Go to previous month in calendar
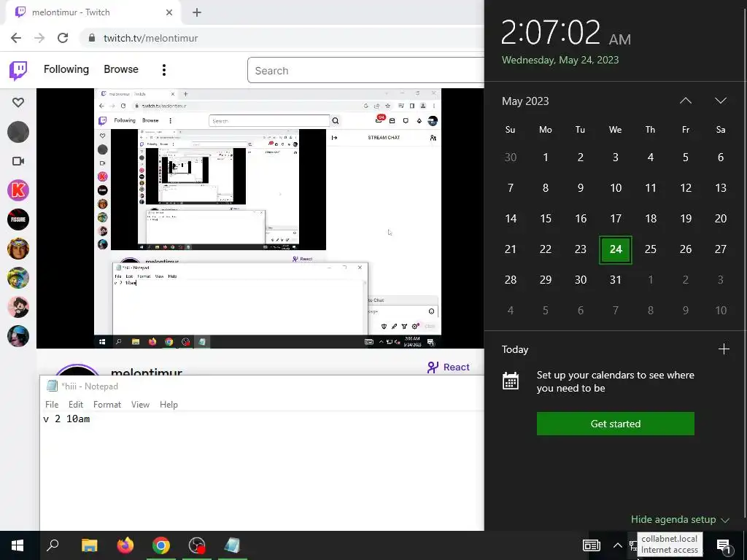 (x=686, y=101)
